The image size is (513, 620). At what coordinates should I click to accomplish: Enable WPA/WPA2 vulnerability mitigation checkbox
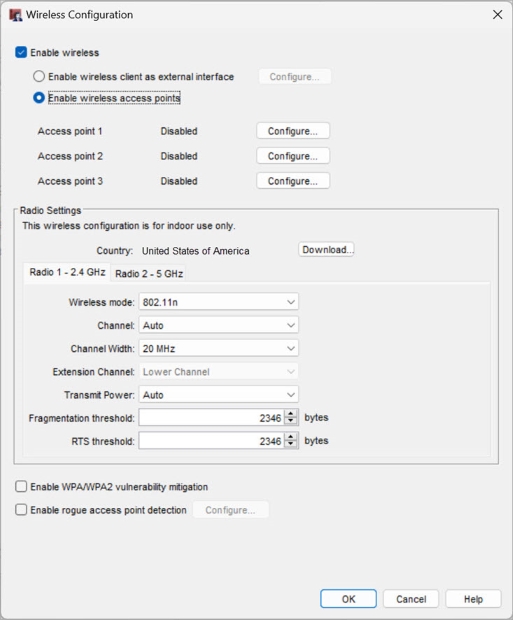(x=21, y=486)
